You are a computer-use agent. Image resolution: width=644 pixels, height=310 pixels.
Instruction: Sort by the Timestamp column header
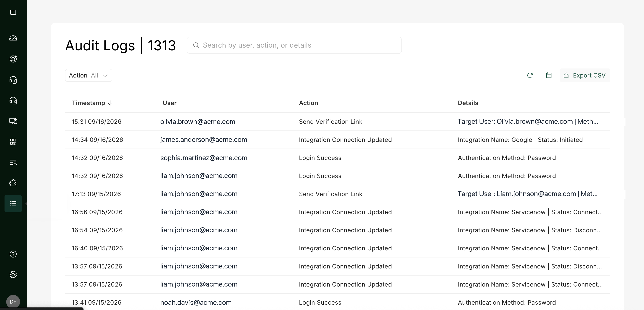click(92, 103)
